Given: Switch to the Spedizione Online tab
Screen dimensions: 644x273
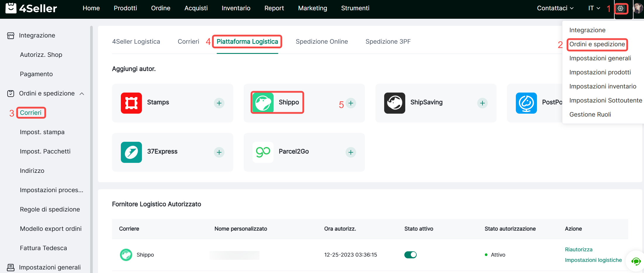Looking at the screenshot, I should click(x=322, y=42).
